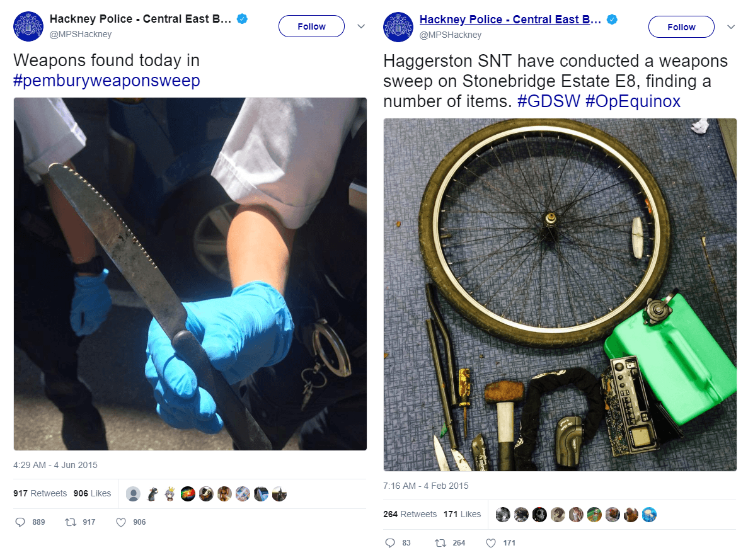Viewport: 748px width, 560px height.
Task: View the 917 Retweets list
Action: tap(40, 493)
